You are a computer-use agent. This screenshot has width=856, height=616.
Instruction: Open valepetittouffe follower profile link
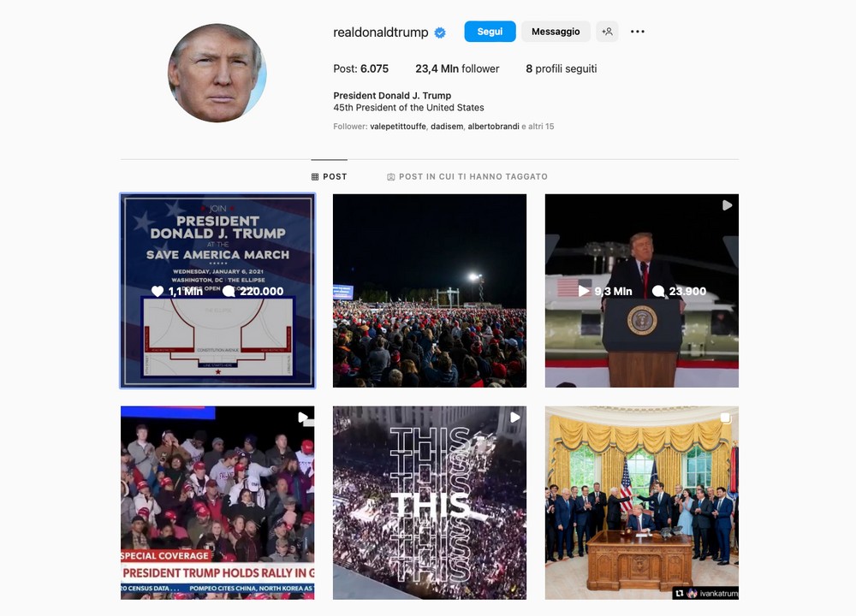click(398, 127)
